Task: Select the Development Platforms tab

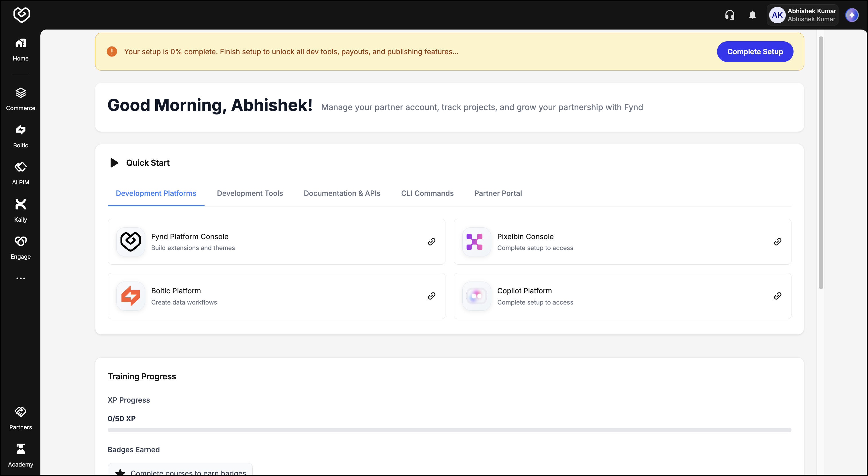Action: point(156,193)
